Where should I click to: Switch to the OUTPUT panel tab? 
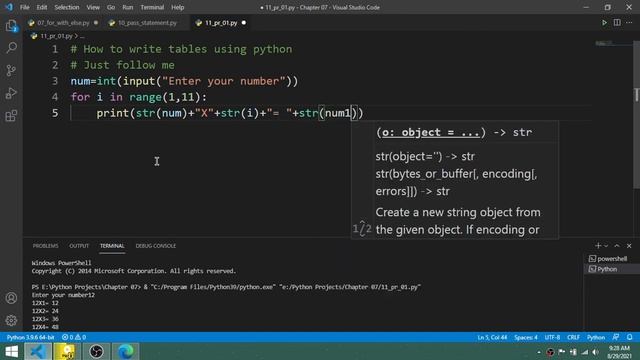tap(79, 246)
